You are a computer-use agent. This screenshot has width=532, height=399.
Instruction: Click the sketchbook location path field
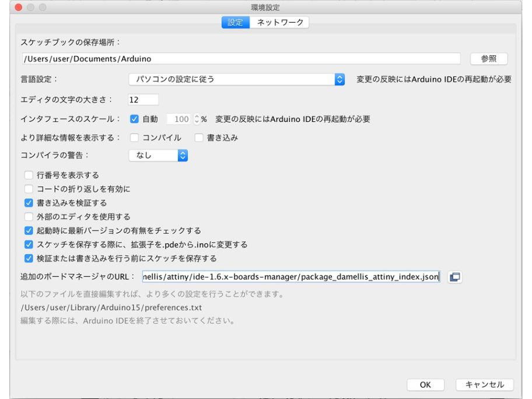(241, 59)
